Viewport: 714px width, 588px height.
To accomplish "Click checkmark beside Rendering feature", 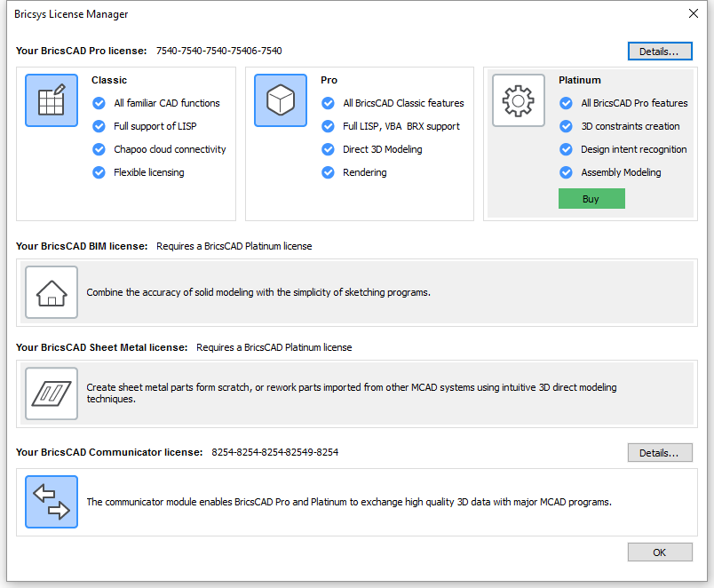I will pyautogui.click(x=328, y=172).
